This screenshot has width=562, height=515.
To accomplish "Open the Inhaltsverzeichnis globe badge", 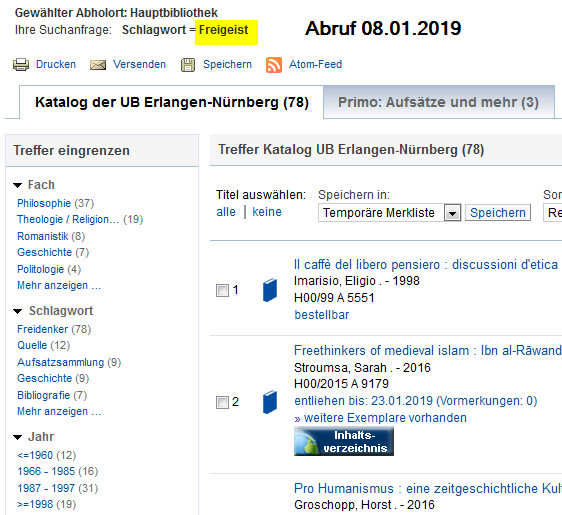I will click(344, 442).
